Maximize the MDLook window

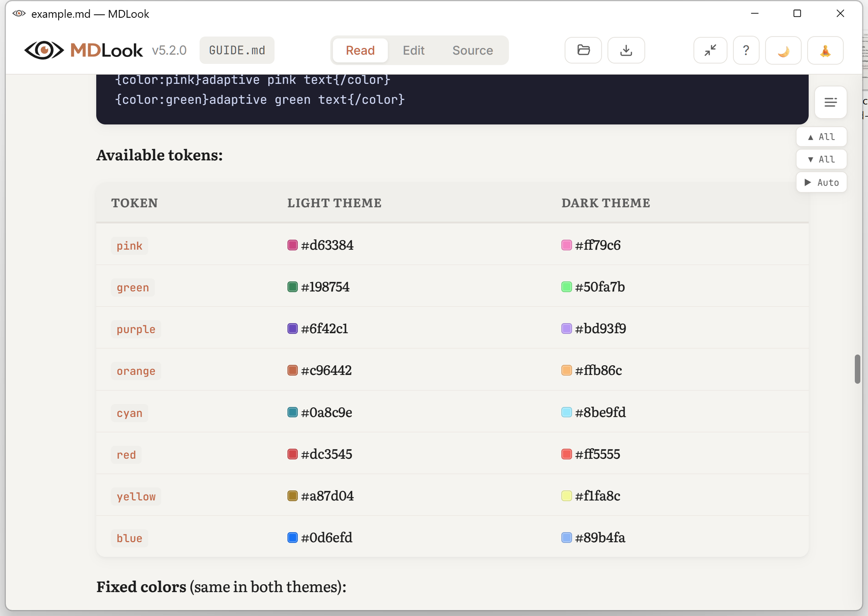click(797, 13)
